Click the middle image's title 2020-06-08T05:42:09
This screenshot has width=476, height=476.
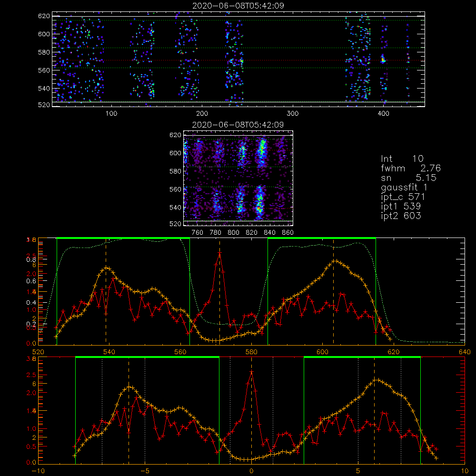238,125
